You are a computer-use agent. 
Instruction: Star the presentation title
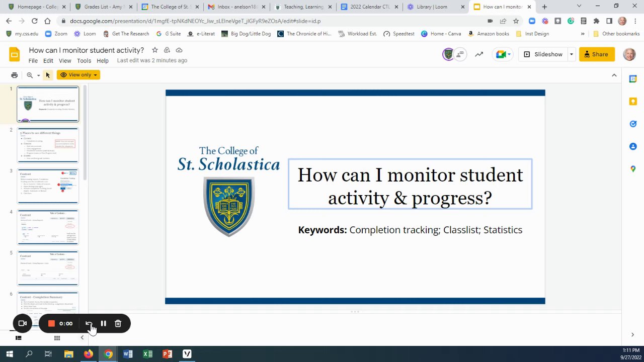pyautogui.click(x=155, y=50)
